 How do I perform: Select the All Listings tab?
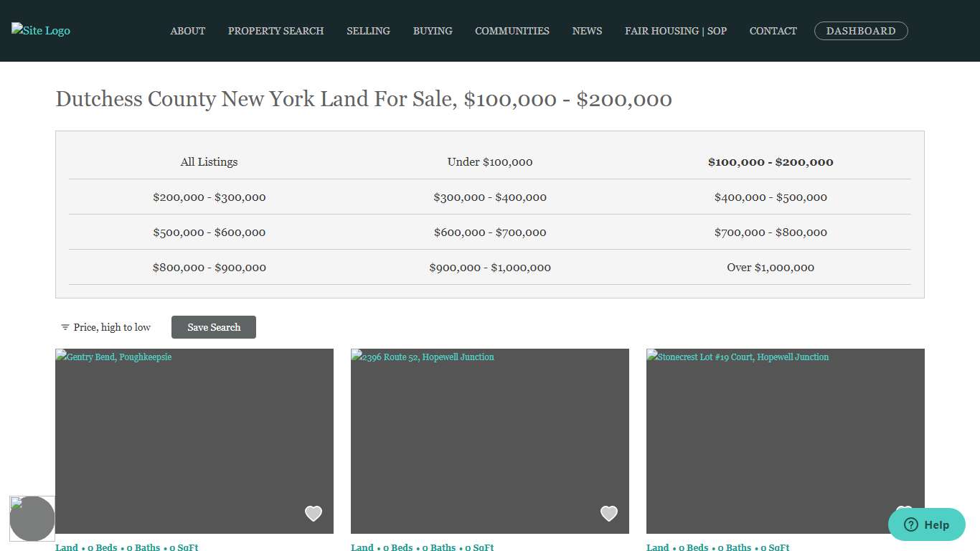click(x=209, y=161)
